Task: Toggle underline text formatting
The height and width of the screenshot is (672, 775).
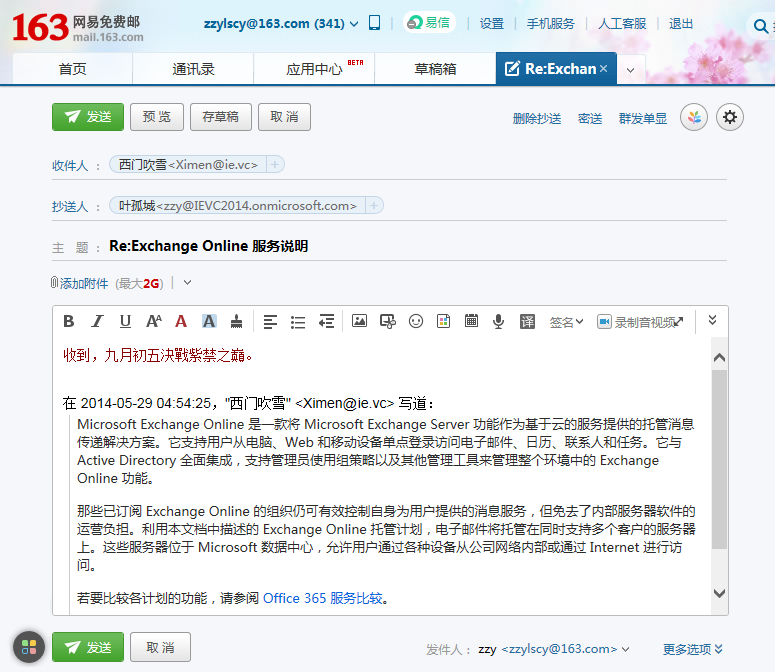Action: click(x=125, y=321)
